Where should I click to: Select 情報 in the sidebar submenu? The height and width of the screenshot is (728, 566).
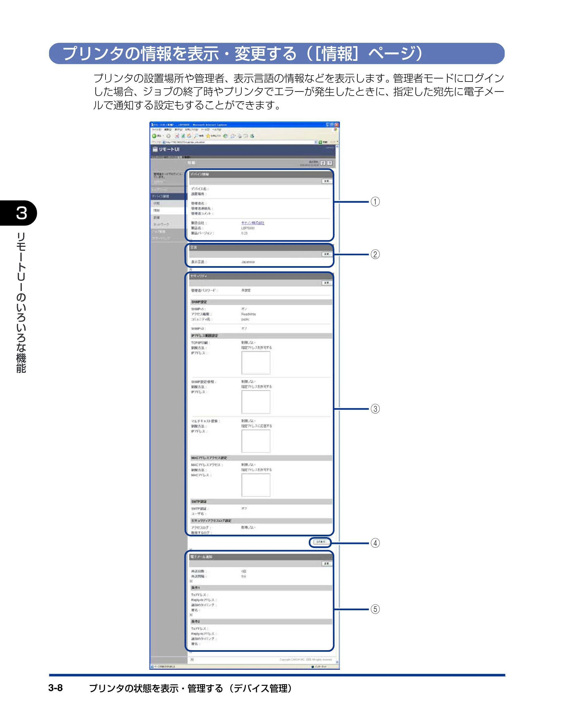click(169, 210)
